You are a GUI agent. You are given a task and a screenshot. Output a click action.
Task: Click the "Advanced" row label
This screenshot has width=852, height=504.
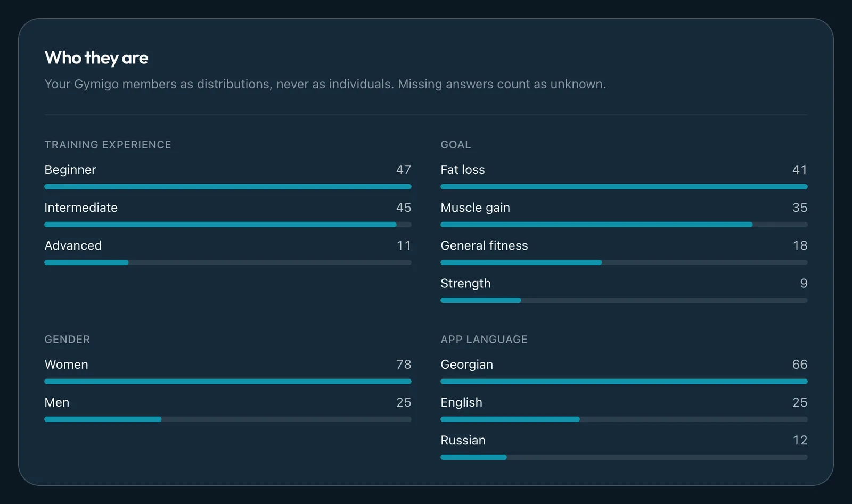(x=73, y=245)
